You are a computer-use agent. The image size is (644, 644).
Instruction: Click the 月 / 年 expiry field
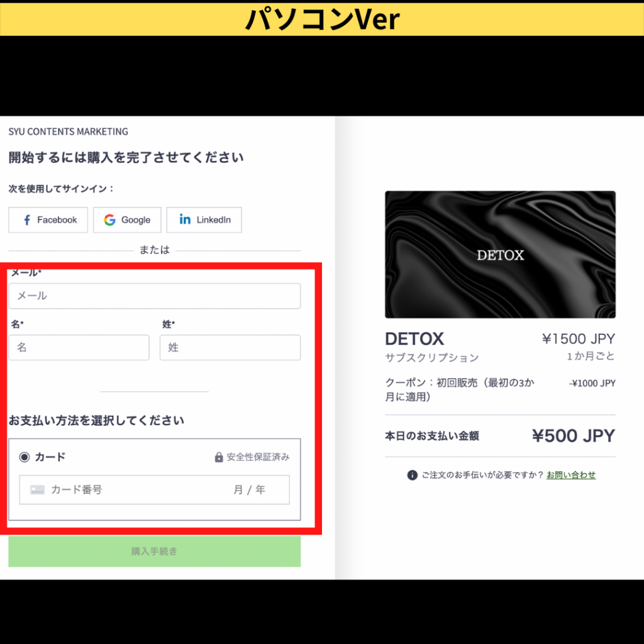coord(249,489)
